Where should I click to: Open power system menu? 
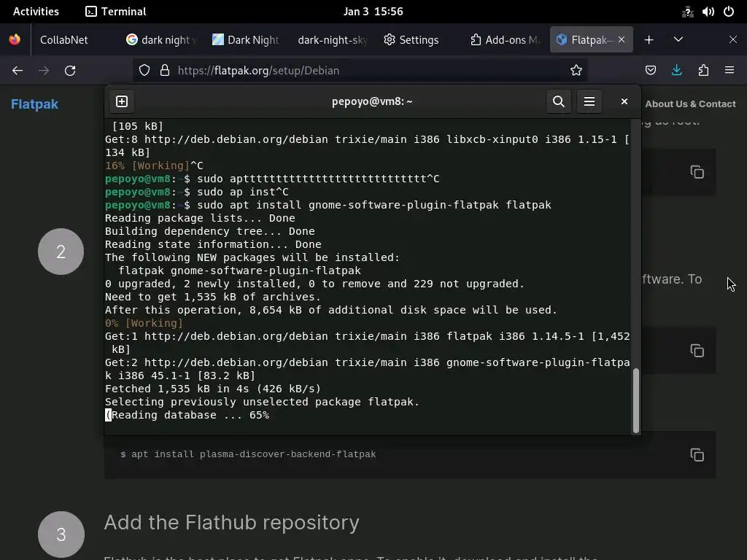[729, 12]
